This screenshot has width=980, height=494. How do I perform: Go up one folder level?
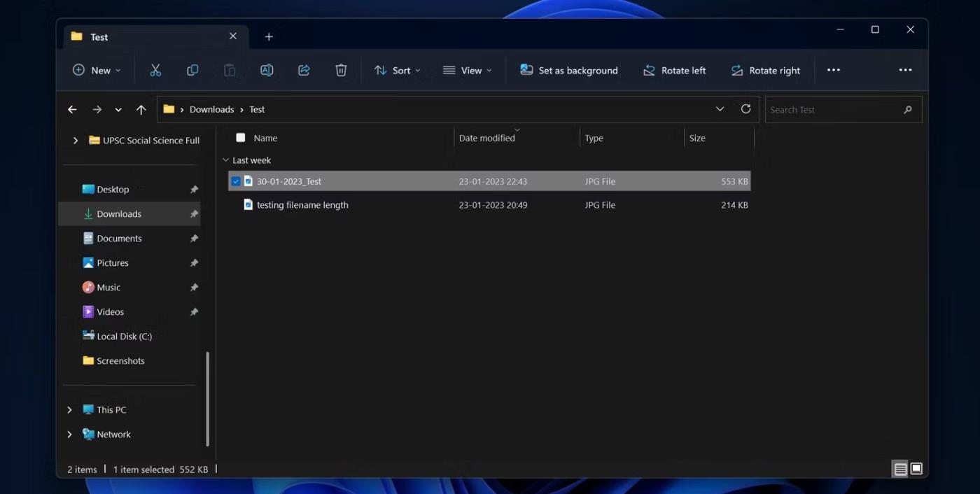[x=141, y=109]
